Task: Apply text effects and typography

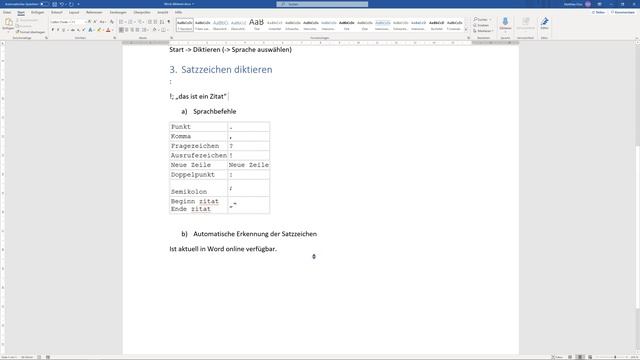Action: click(91, 30)
